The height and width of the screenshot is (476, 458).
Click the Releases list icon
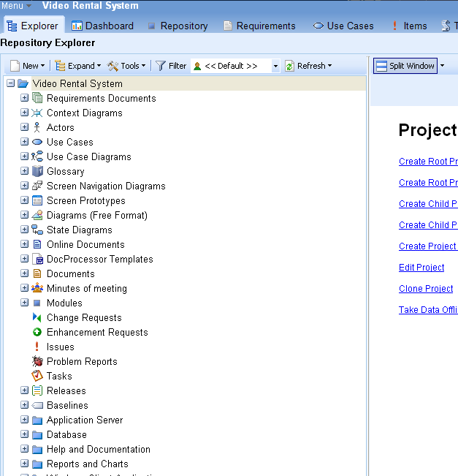[37, 390]
